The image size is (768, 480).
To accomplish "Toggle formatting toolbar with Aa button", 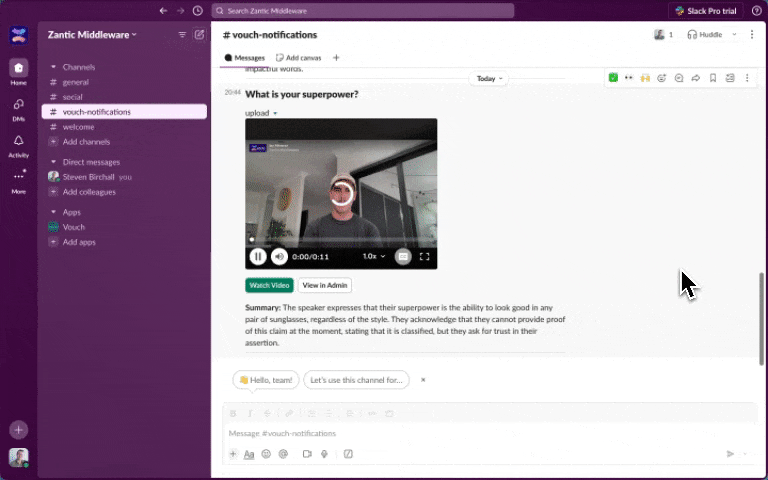I will tap(249, 454).
